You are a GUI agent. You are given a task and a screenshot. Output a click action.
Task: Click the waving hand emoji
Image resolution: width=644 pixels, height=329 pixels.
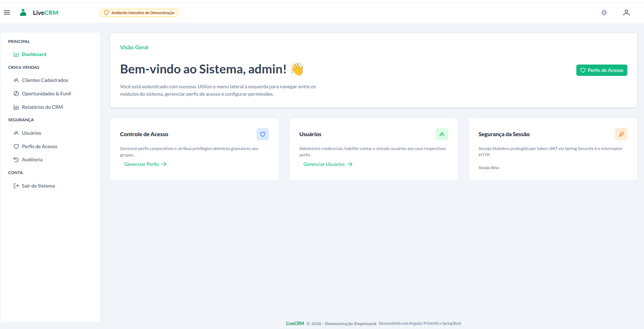(x=297, y=69)
